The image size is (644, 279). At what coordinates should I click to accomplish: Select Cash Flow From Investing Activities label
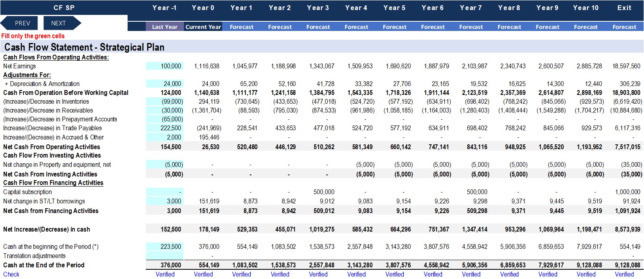(x=52, y=155)
